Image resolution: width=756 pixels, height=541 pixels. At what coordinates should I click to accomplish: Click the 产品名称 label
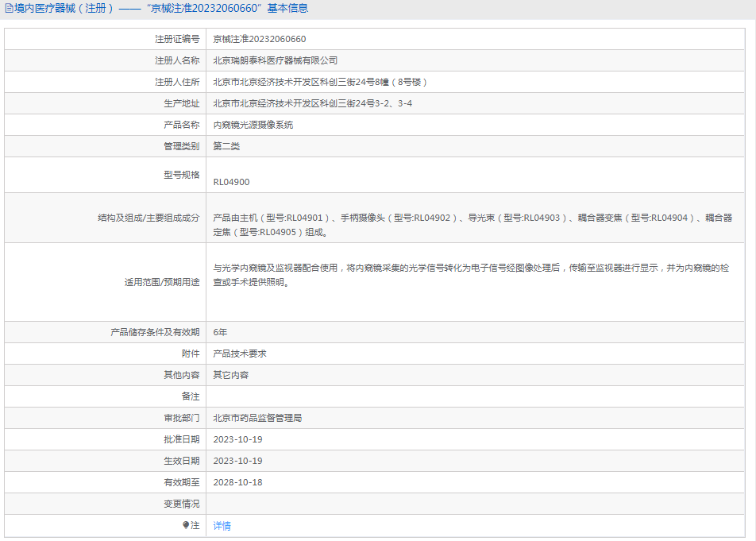pos(181,125)
